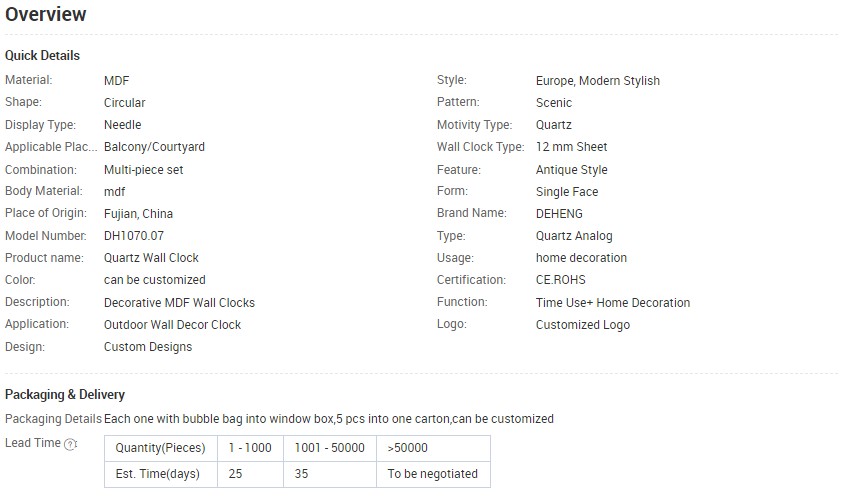Click the Lead Time help question-mark icon
Image resolution: width=849 pixels, height=504 pixels.
pos(70,444)
